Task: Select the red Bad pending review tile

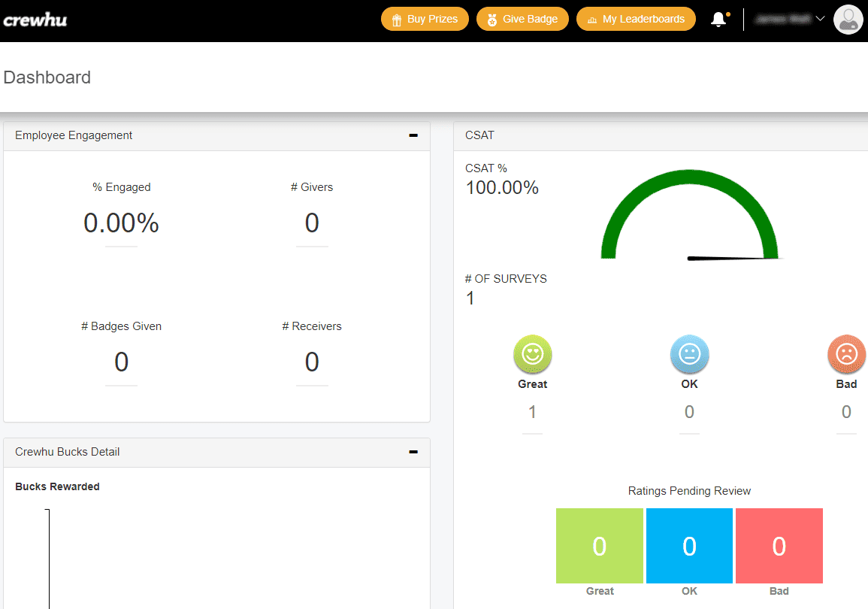Action: click(779, 546)
